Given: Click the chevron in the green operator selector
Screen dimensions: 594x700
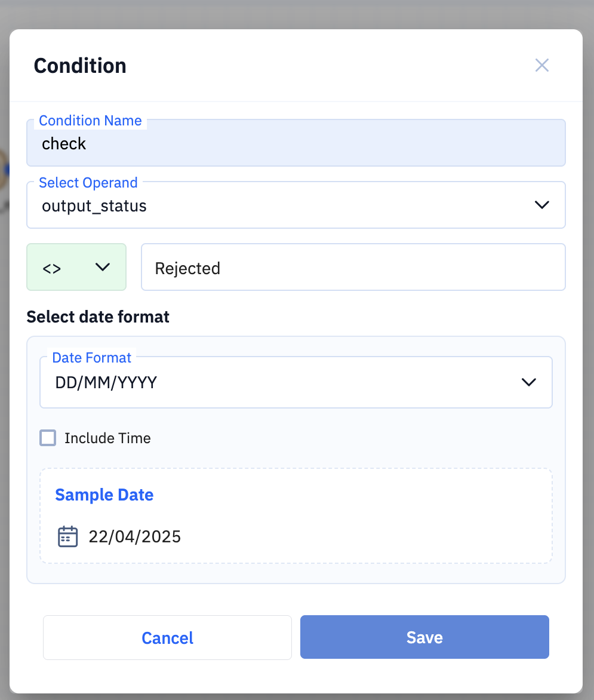Looking at the screenshot, I should 103,267.
